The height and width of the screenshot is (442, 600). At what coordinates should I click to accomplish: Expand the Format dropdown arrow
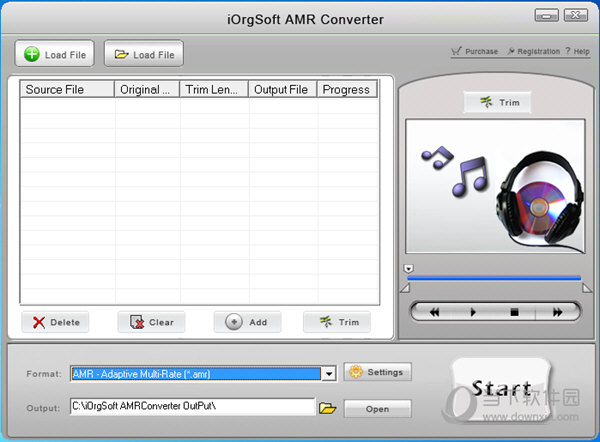[329, 374]
